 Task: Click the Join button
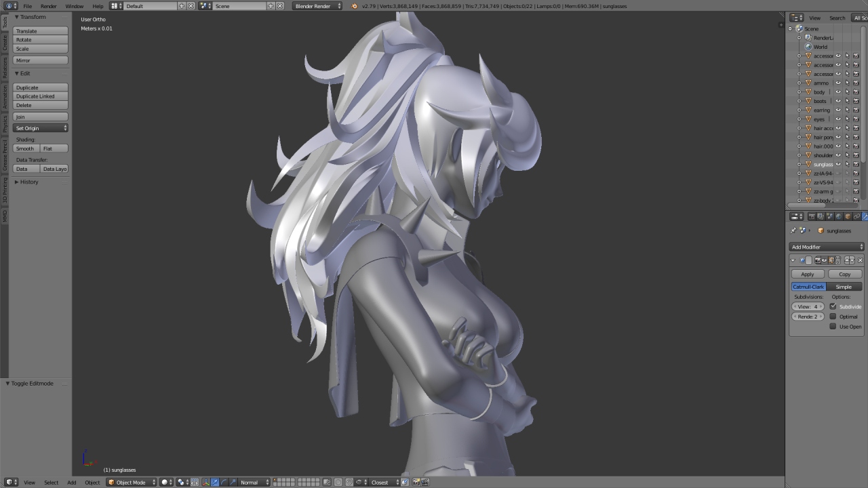[41, 117]
